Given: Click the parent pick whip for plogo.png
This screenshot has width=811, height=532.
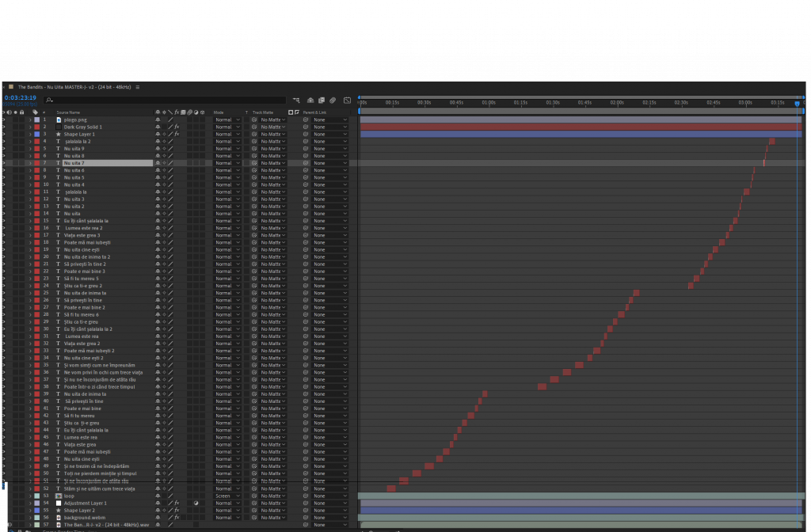Looking at the screenshot, I should click(306, 120).
